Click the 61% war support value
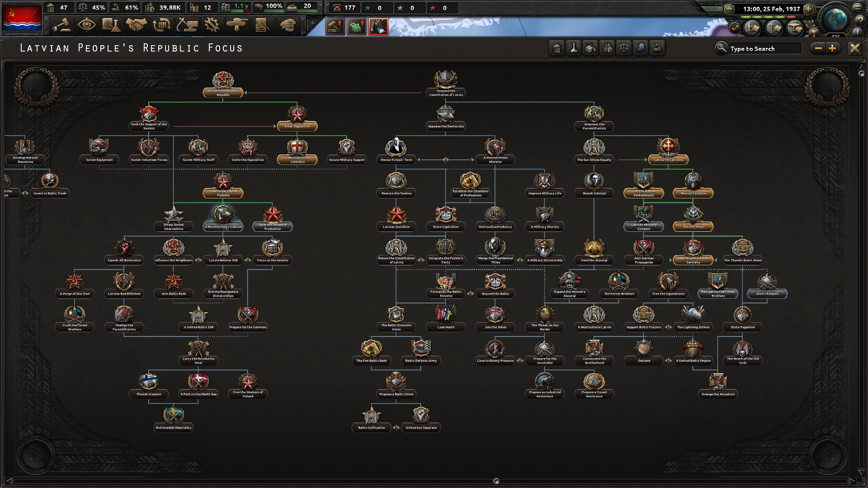 pyautogui.click(x=126, y=8)
